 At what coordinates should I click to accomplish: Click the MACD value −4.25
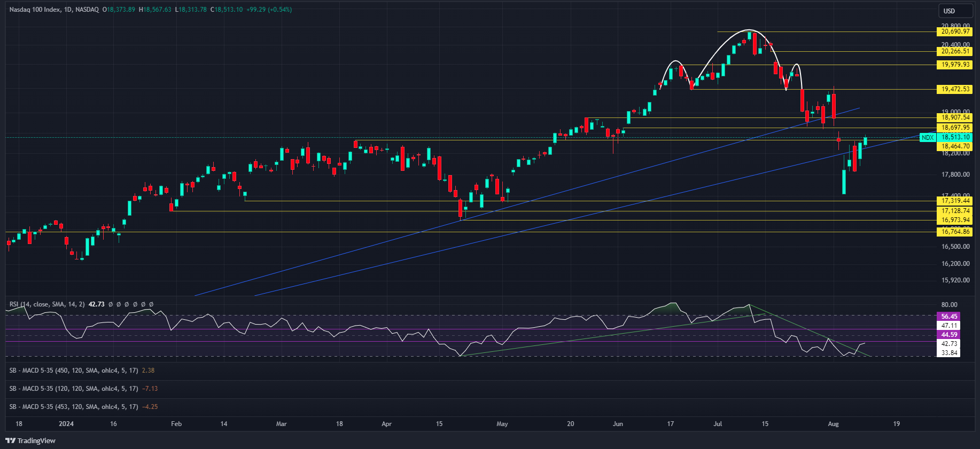[150, 407]
